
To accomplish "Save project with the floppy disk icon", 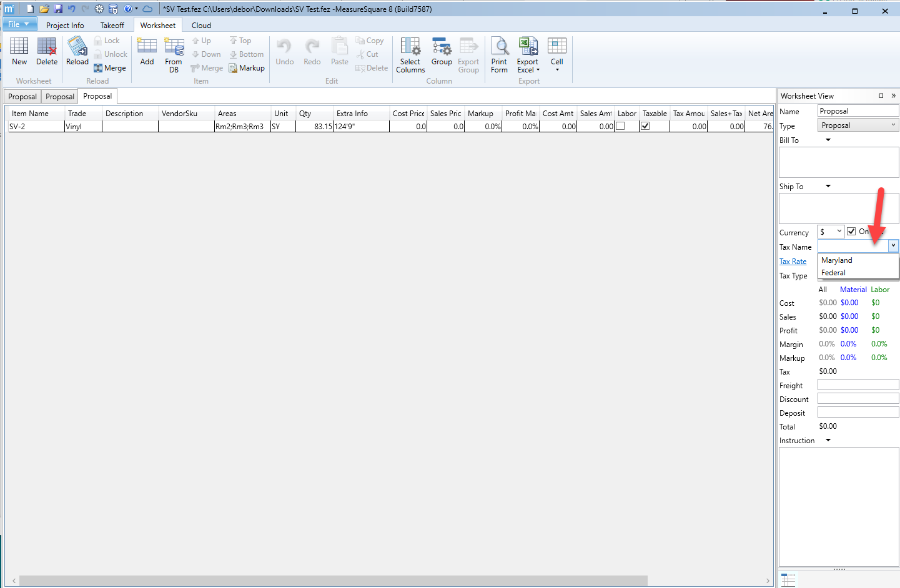I will point(58,9).
